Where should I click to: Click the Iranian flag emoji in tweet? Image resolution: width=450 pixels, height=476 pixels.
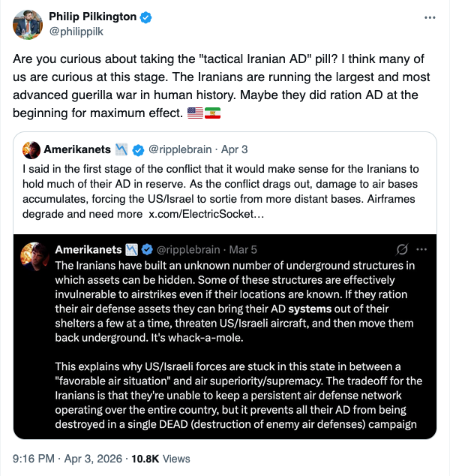pyautogui.click(x=212, y=113)
